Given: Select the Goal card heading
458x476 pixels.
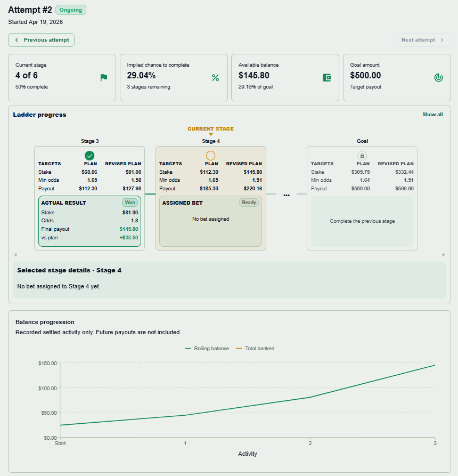Looking at the screenshot, I should pyautogui.click(x=362, y=141).
